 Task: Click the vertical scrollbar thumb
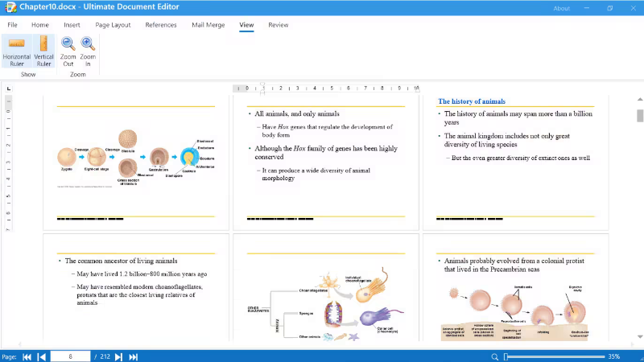[640, 115]
